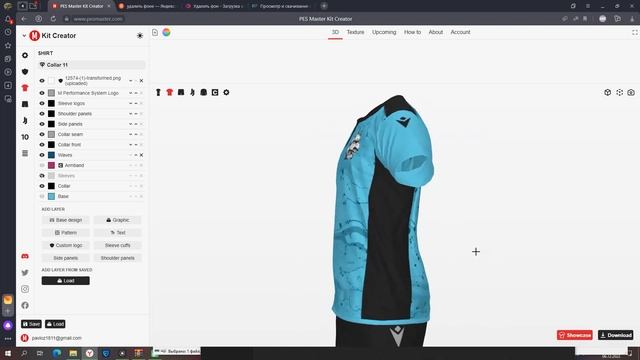The image size is (640, 360).
Task: Switch to the Texture tab
Action: [x=355, y=32]
